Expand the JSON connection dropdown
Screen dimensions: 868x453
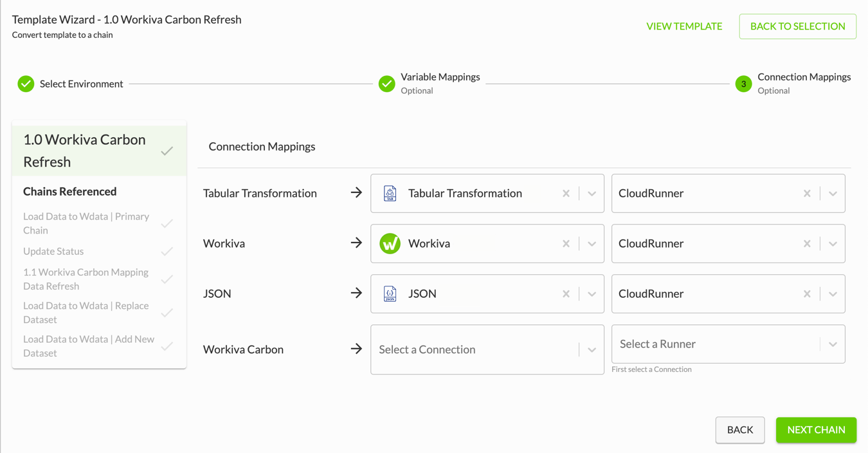[x=592, y=293]
